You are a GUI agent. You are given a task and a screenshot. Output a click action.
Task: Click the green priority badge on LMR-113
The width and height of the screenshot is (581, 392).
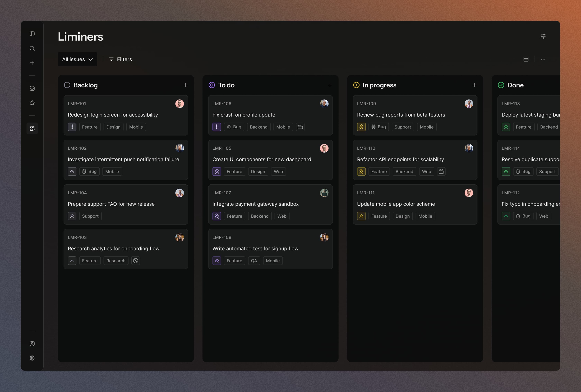[506, 127]
